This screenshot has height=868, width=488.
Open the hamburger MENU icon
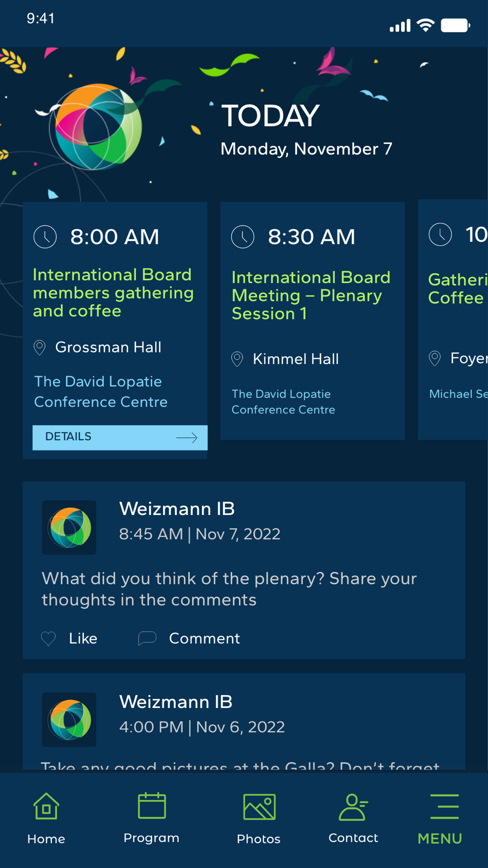click(444, 806)
